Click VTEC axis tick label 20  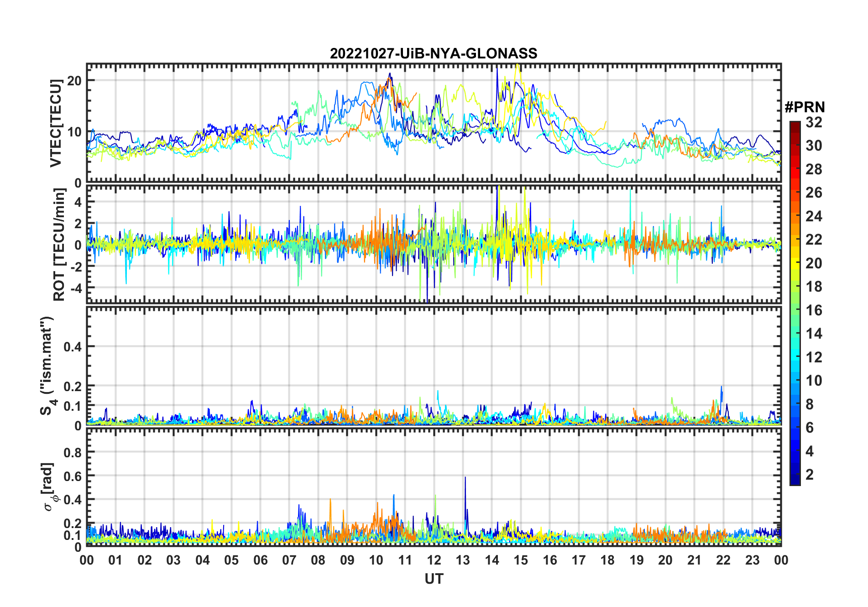pos(74,81)
